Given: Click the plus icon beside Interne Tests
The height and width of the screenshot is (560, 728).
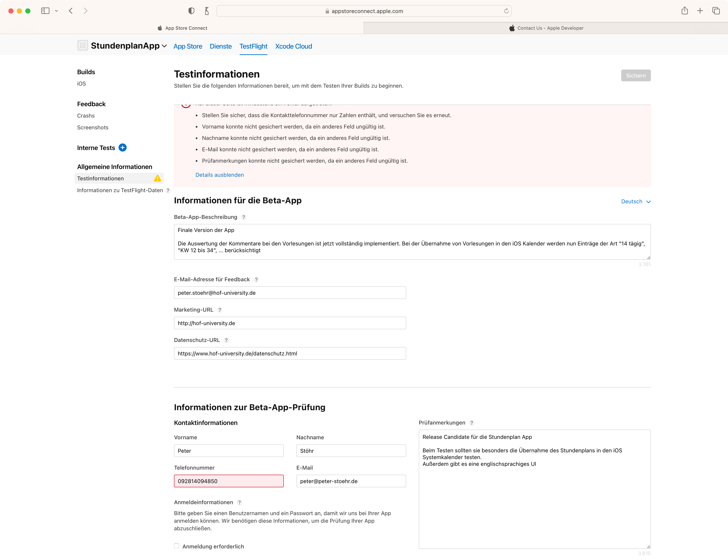Looking at the screenshot, I should click(x=123, y=148).
